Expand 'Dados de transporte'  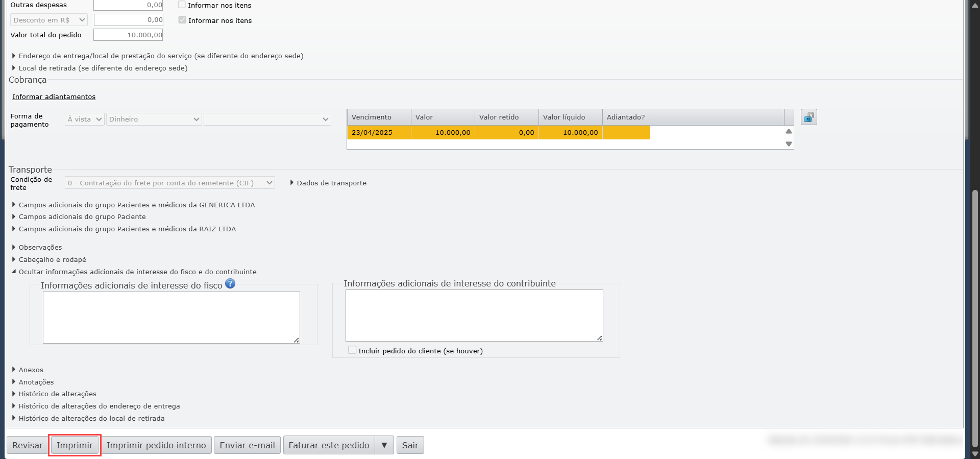pyautogui.click(x=328, y=183)
